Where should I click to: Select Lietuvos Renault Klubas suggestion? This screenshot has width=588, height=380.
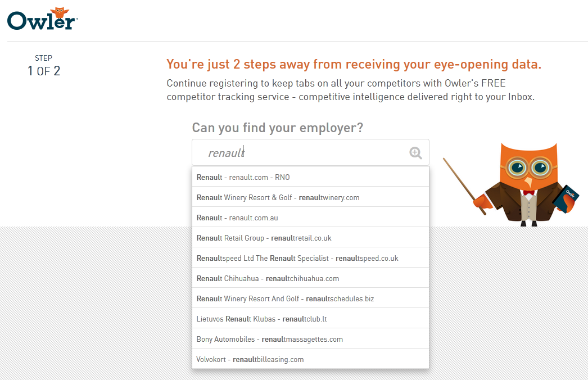click(310, 319)
